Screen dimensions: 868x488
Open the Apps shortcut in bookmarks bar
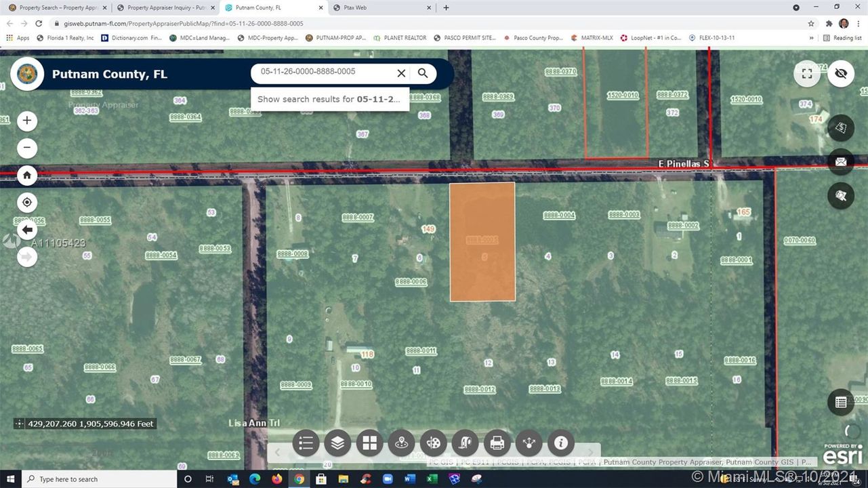click(x=18, y=38)
